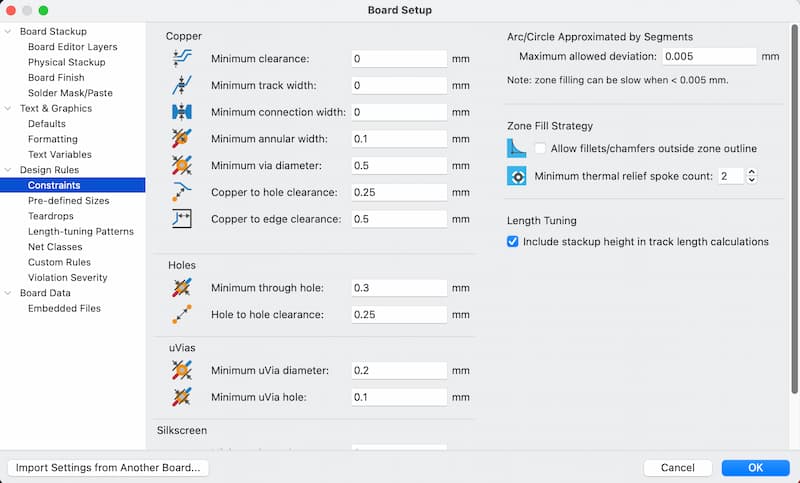
Task: Adjust the spoke count stepper arrows
Action: pos(752,176)
